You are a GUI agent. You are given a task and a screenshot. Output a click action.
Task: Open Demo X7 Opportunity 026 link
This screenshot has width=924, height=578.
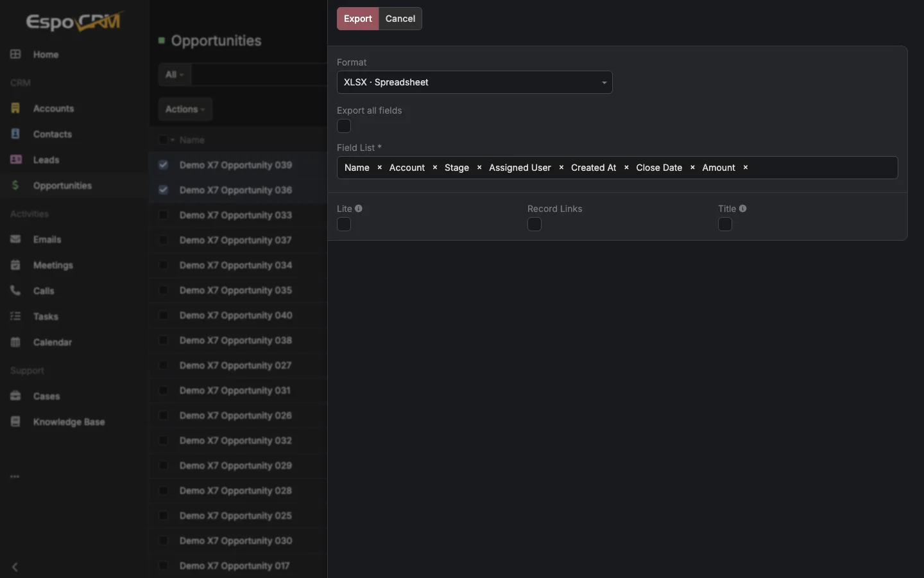point(235,416)
